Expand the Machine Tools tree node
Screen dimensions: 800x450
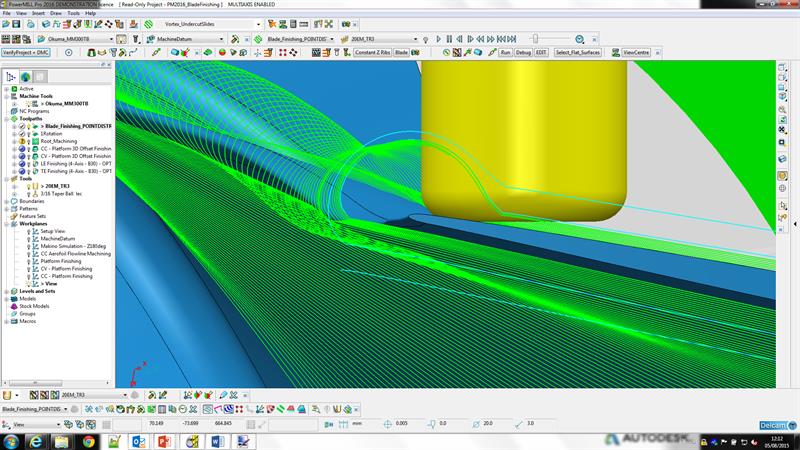point(7,96)
